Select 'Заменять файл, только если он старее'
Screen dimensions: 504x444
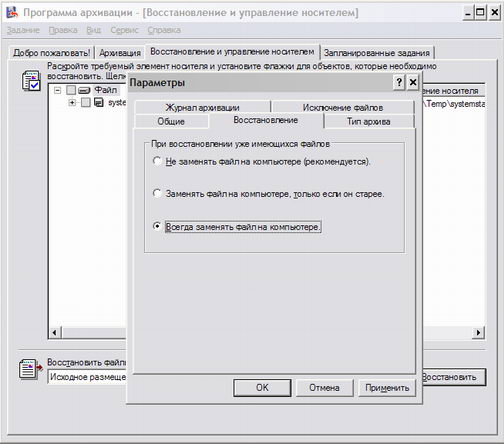pos(157,193)
